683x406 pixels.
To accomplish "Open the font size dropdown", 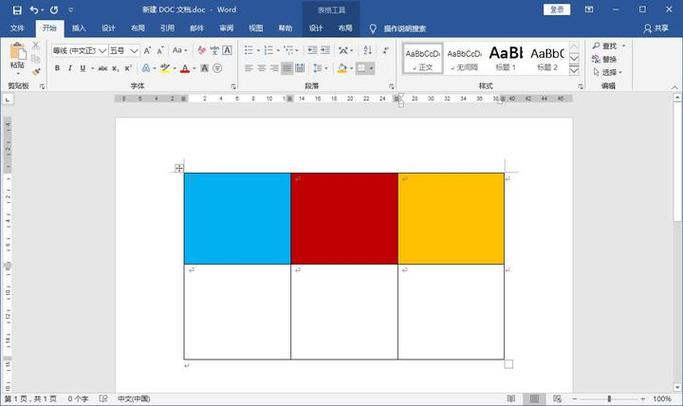I will click(134, 51).
